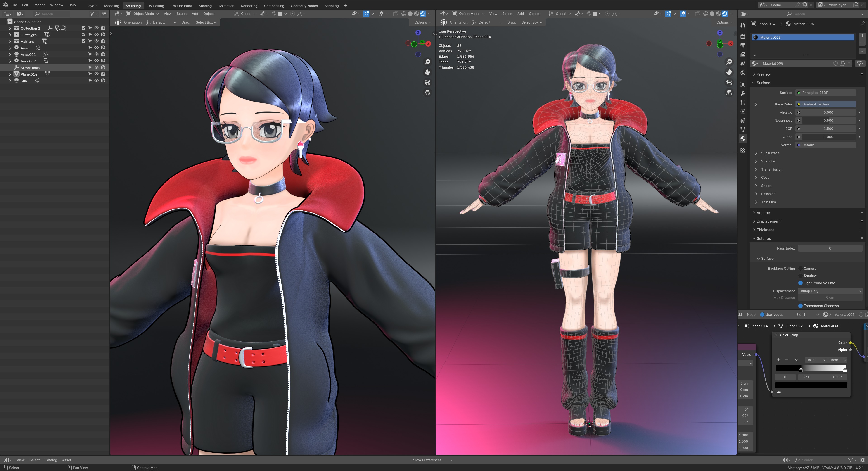Open the World properties tab icon
The width and height of the screenshot is (868, 471).
point(743,73)
